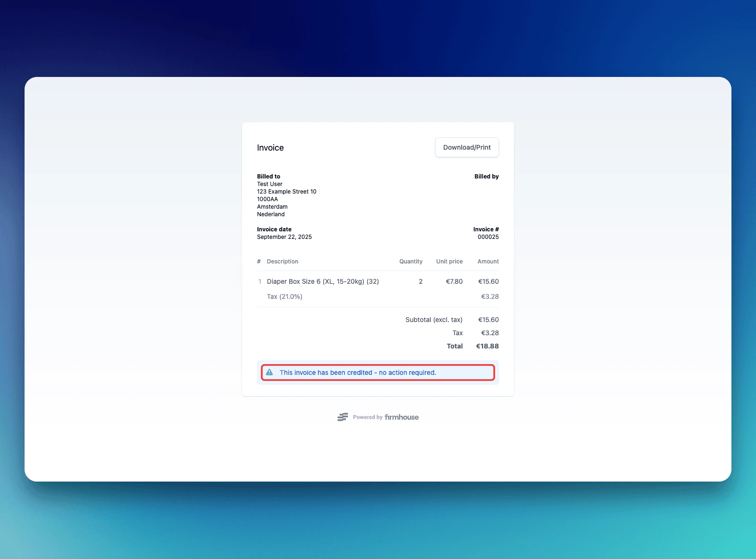The image size is (756, 559).
Task: Click the invoice date September 22, 2025
Action: [284, 237]
